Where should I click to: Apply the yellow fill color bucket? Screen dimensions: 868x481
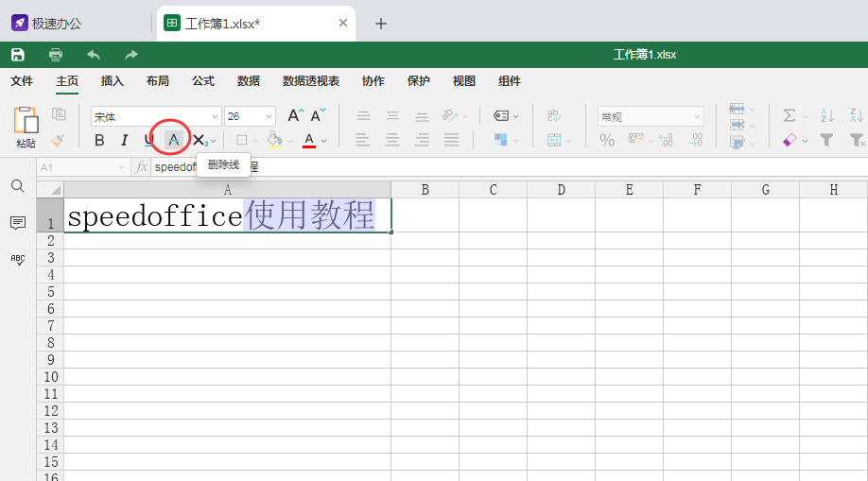tap(274, 140)
